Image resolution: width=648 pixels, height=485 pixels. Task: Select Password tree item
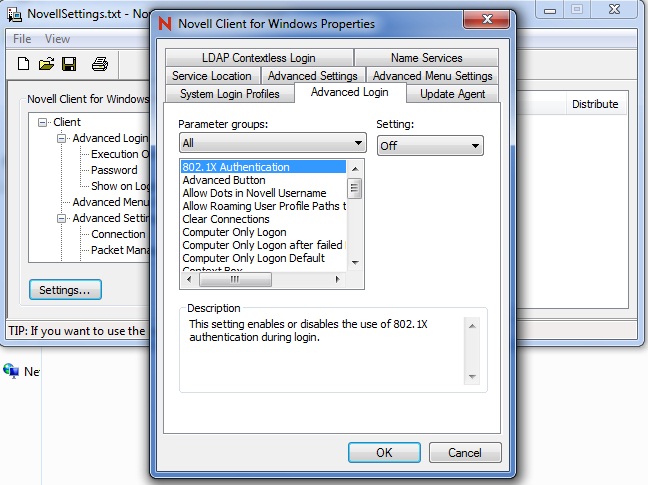[114, 170]
